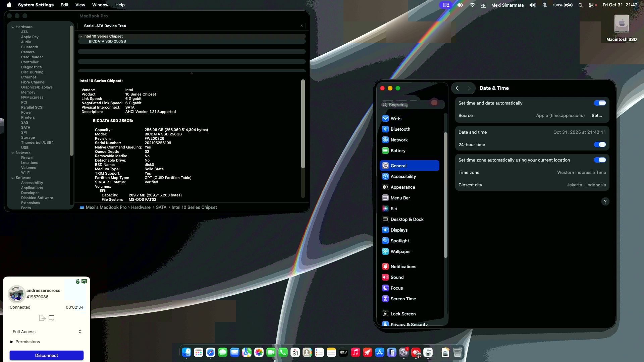Open the Edit menu

coord(64,5)
